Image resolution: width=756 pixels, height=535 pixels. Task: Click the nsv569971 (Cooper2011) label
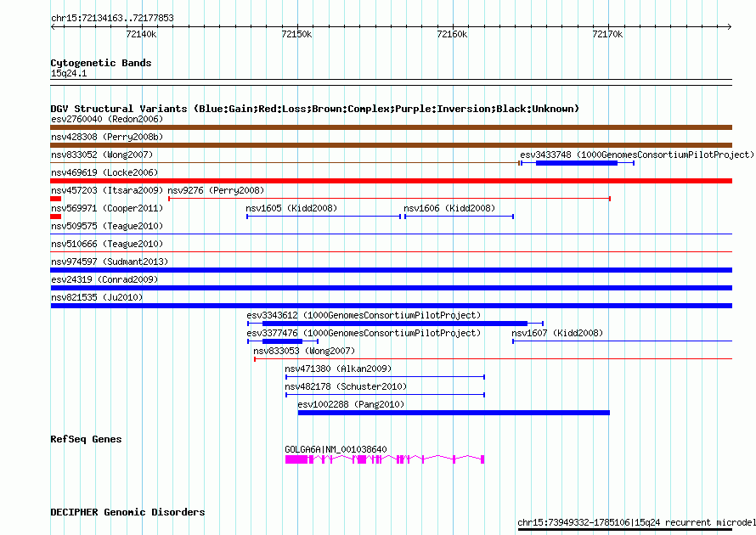coord(107,208)
